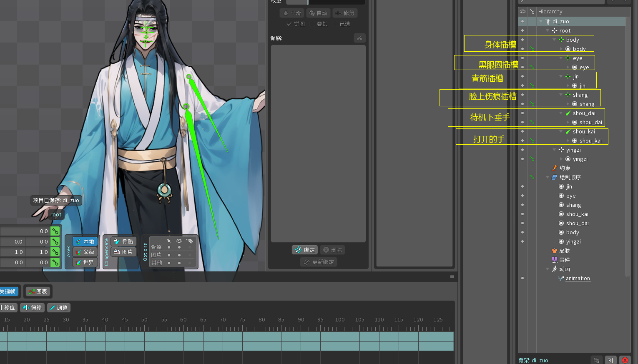This screenshot has height=364, width=638.
Task: Click the rename icon below hierarchy tree
Action: coord(610,360)
